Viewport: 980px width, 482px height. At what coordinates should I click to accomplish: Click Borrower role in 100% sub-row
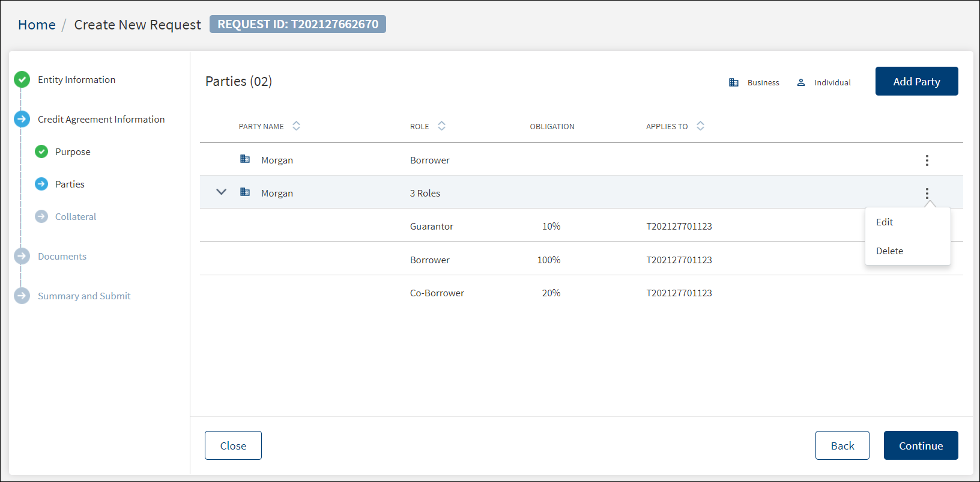(430, 260)
